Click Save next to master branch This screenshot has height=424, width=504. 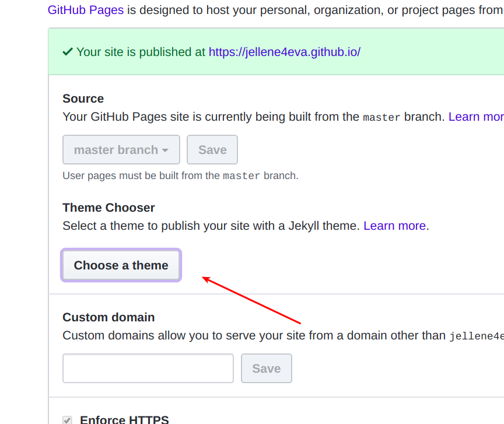point(212,150)
